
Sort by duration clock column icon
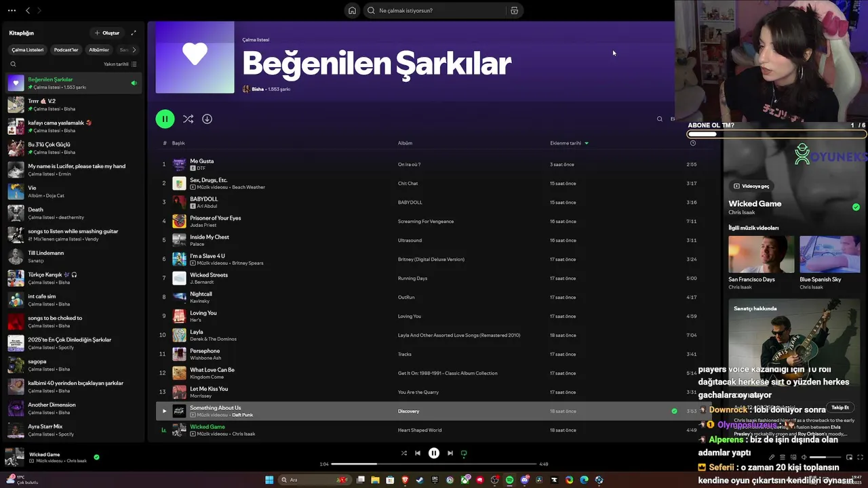pos(692,143)
